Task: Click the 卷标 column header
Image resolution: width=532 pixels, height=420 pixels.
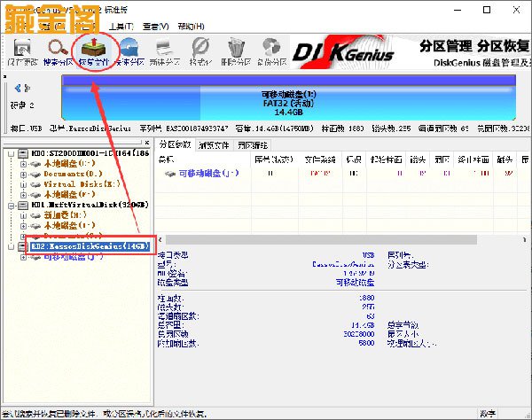Action: pos(203,159)
